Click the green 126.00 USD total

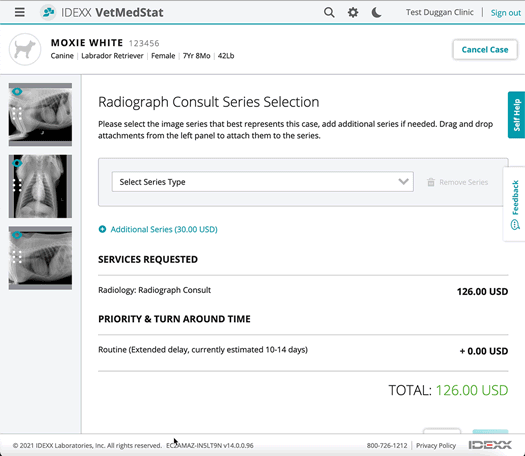472,390
